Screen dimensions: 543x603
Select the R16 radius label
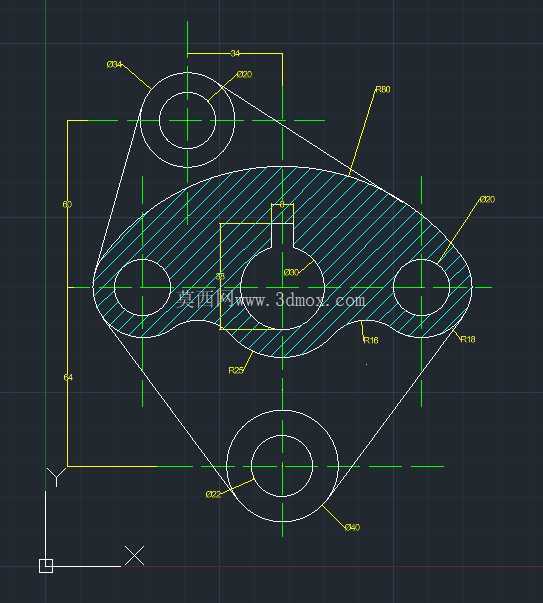371,340
